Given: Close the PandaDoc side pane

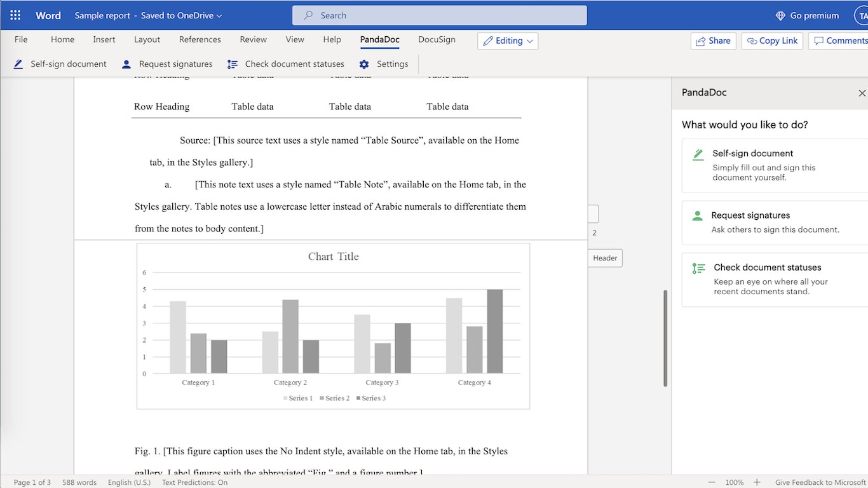Looking at the screenshot, I should (x=862, y=93).
